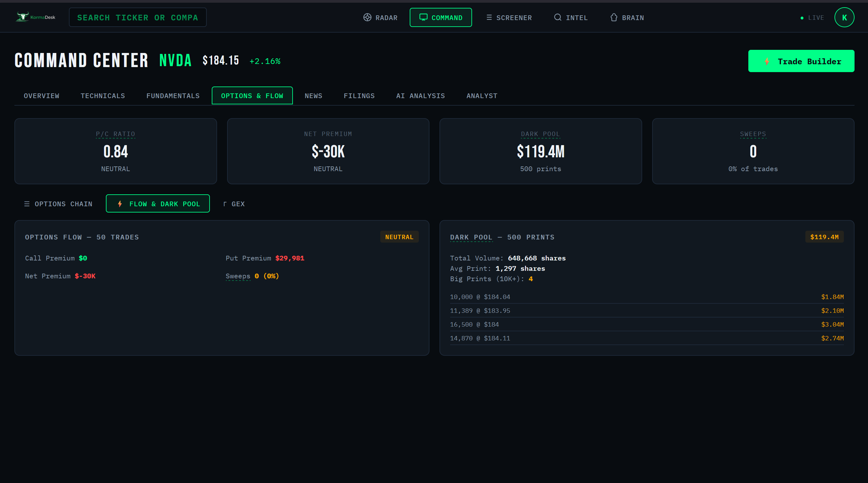The width and height of the screenshot is (868, 483).
Task: Click the Screener list icon
Action: coord(489,18)
